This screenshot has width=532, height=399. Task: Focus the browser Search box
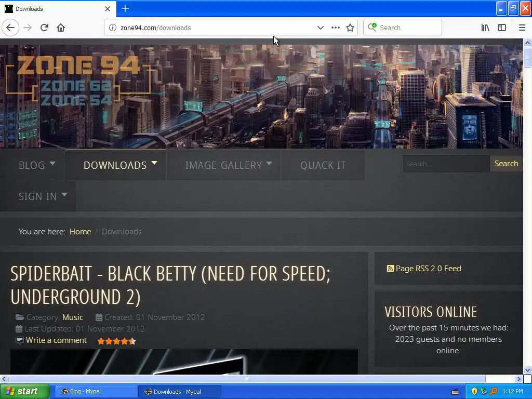403,28
